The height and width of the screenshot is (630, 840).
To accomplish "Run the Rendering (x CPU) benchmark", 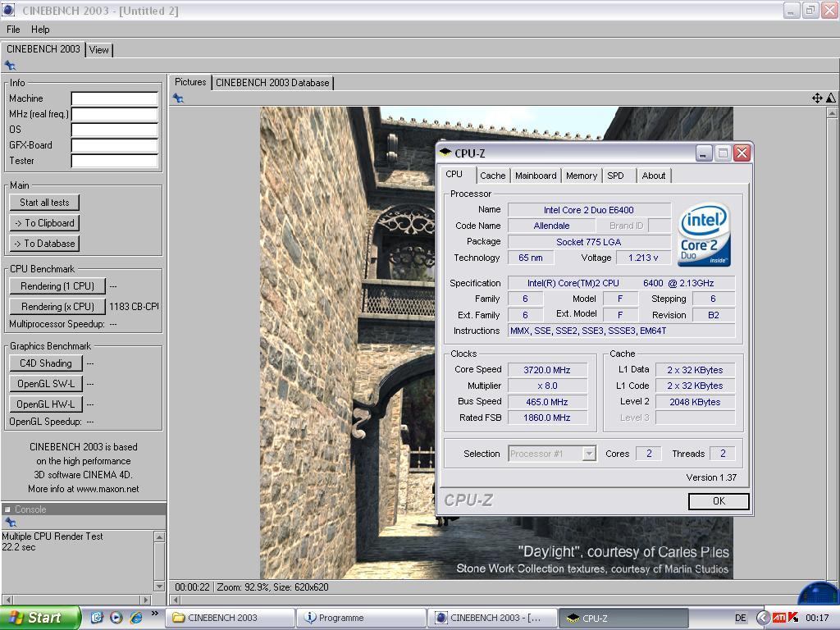I will (x=57, y=307).
